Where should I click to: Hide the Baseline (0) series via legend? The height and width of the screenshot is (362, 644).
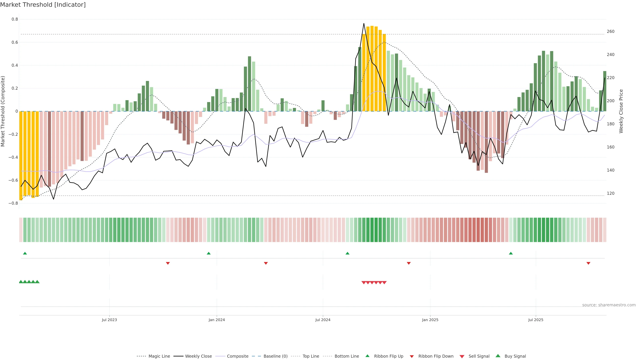coord(275,356)
